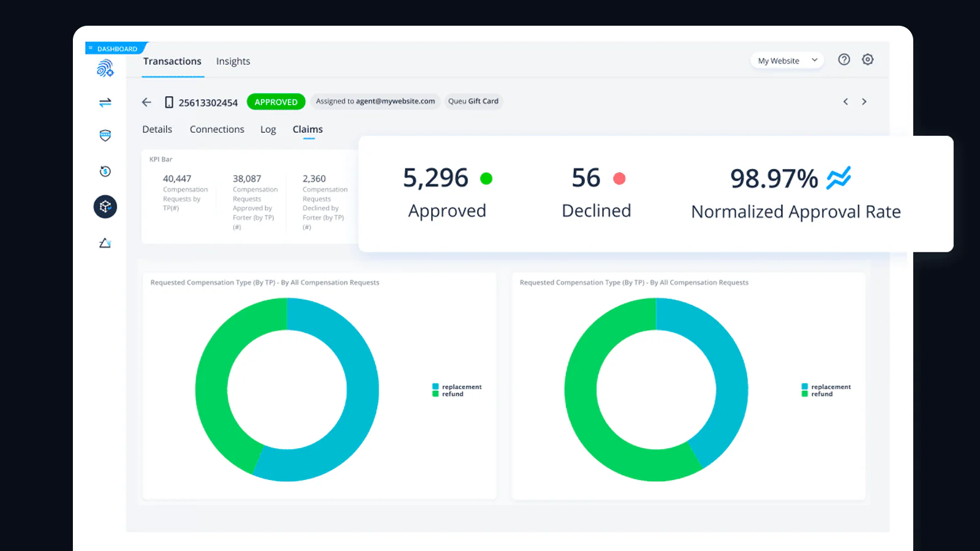Screen dimensions: 980x551
Task: Open the settings gear icon
Action: point(868,59)
